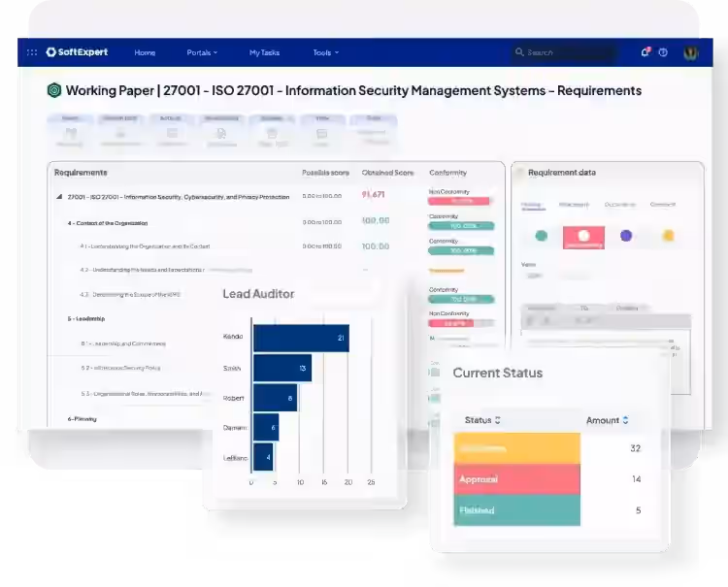Viewport: 728px width, 587px height.
Task: Open the Portals dropdown menu
Action: (202, 53)
